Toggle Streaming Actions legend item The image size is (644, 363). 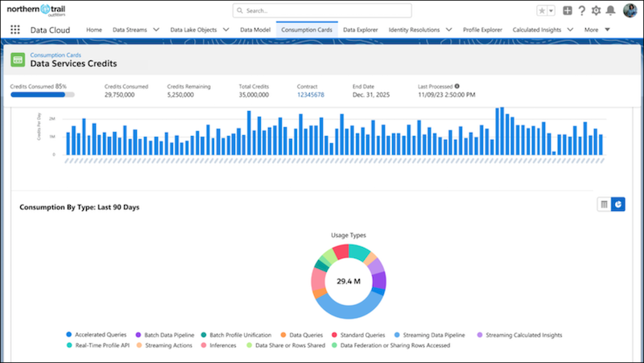pos(164,345)
